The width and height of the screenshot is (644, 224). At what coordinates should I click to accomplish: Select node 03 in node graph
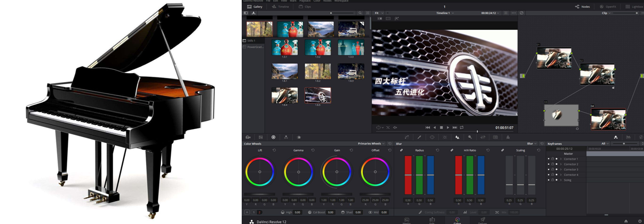point(561,115)
